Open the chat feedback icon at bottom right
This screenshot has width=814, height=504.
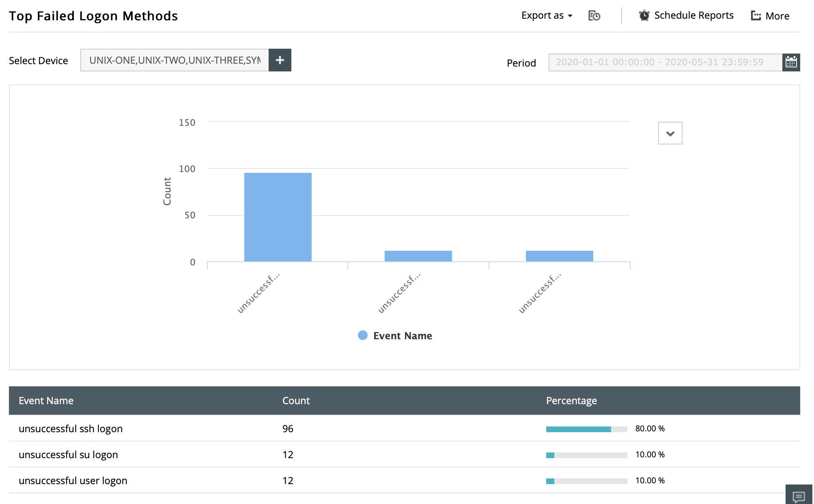tap(798, 496)
